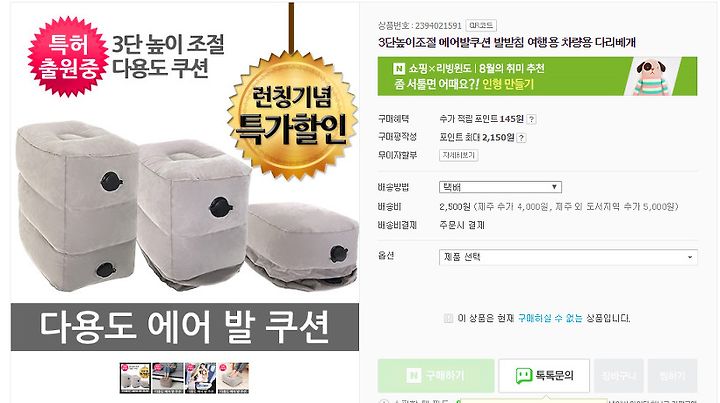Screen dimensions: 720x403
Task: Select the fourth product thumbnail
Action: [x=233, y=378]
